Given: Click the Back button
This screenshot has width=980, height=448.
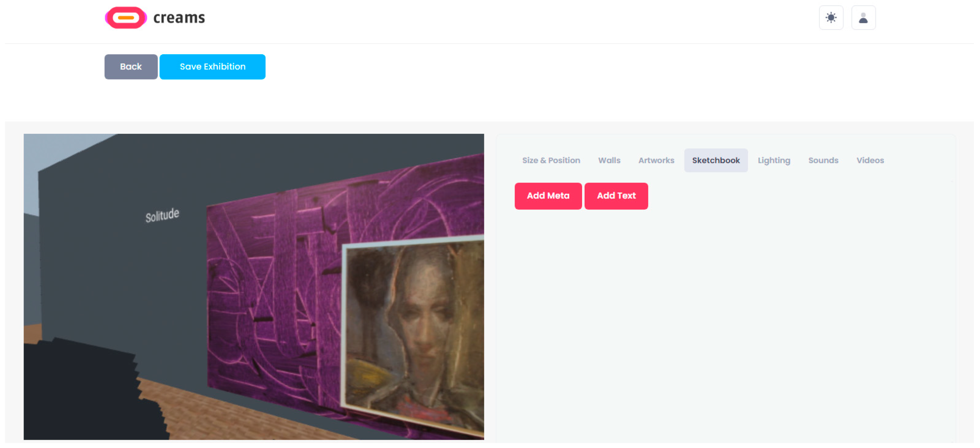Looking at the screenshot, I should pos(131,67).
